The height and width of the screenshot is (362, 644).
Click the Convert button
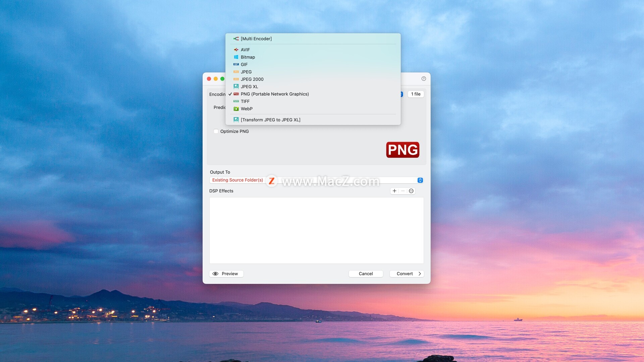tap(407, 274)
